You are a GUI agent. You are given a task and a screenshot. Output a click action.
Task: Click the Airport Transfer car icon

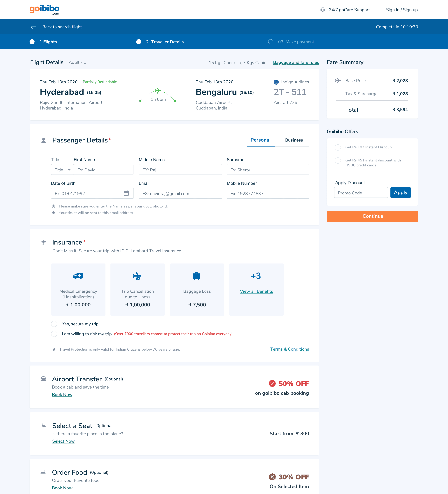[x=43, y=379]
